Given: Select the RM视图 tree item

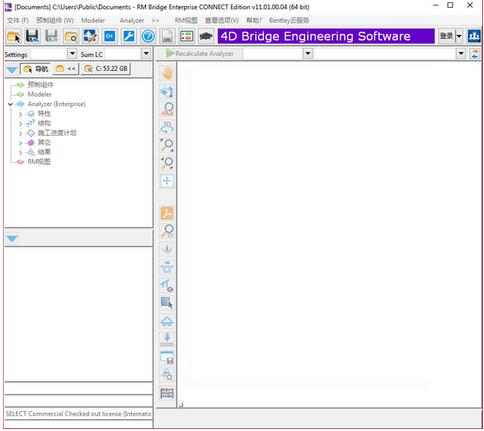Looking at the screenshot, I should (x=39, y=162).
